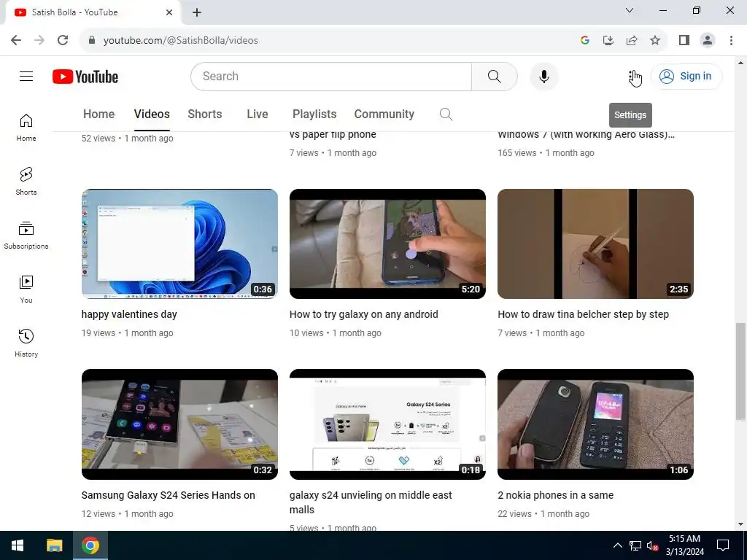Open the Playlists channel tab

[x=314, y=114]
